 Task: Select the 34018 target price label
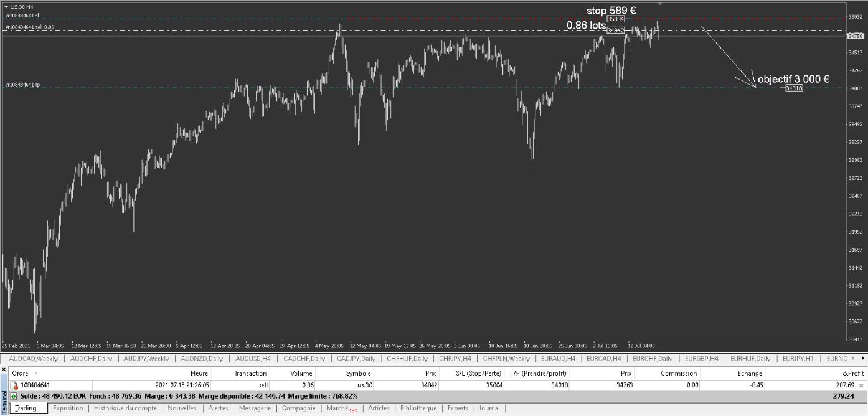coord(794,88)
